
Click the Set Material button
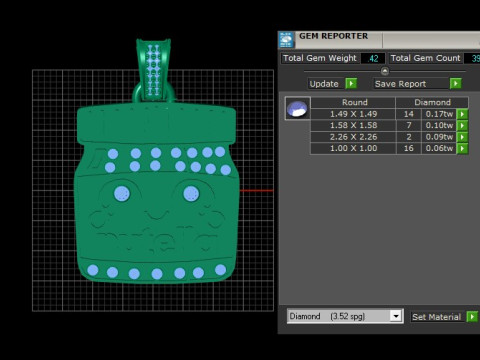pyautogui.click(x=437, y=317)
